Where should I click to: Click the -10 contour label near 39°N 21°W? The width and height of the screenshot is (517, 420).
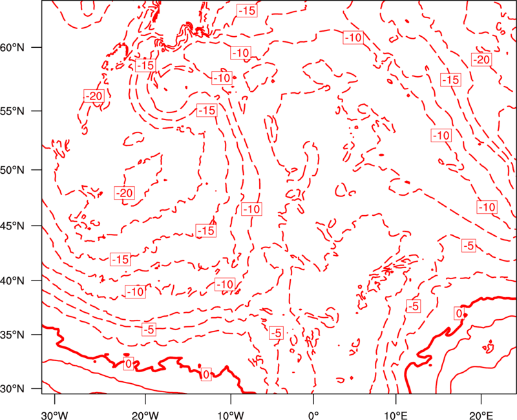(136, 291)
